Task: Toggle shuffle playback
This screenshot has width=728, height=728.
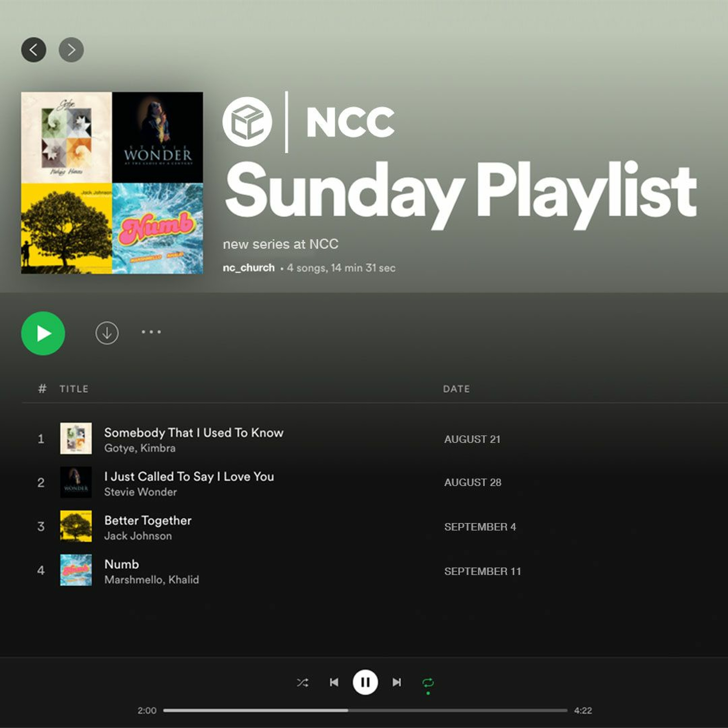Action: pos(303,682)
